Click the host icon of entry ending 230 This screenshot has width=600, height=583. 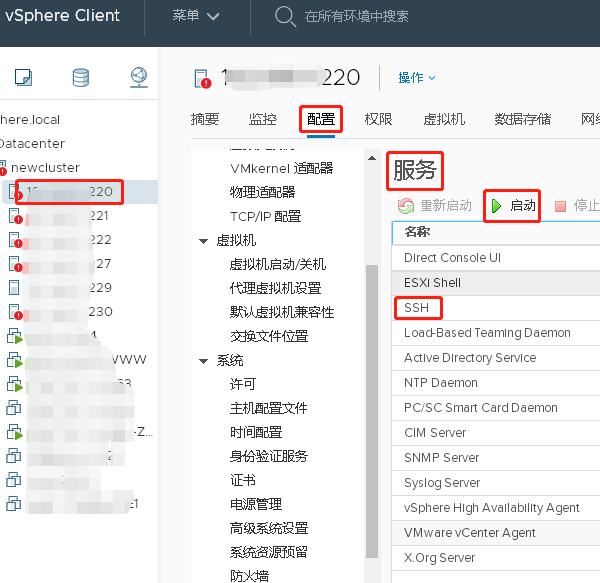click(15, 312)
